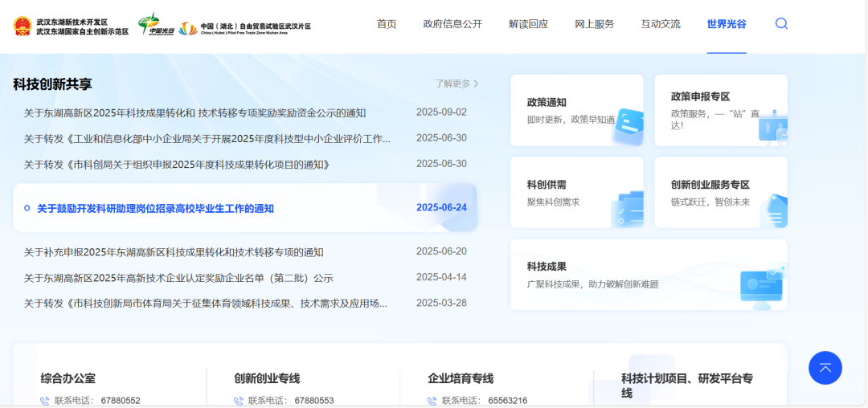The height and width of the screenshot is (408, 868).
Task: Open the 2025-09-02 奖励资金公示 notice
Action: (x=194, y=113)
